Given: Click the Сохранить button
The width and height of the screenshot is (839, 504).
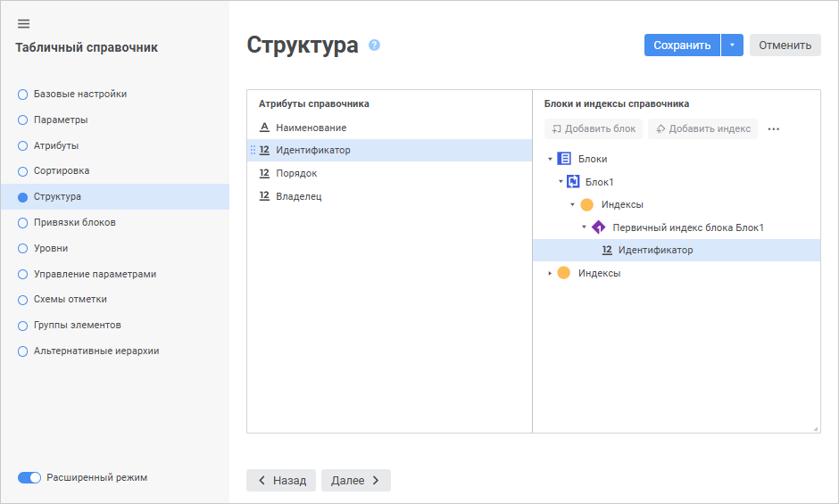Looking at the screenshot, I should (682, 45).
